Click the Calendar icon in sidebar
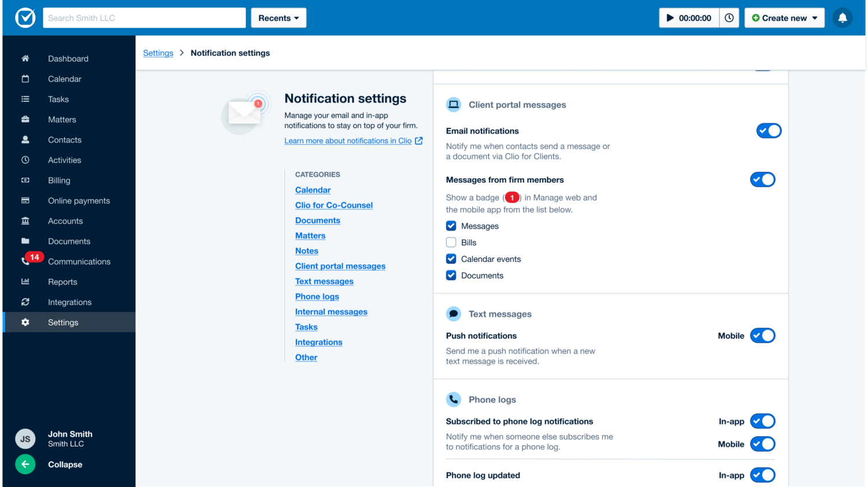This screenshot has height=487, width=868. [x=25, y=79]
